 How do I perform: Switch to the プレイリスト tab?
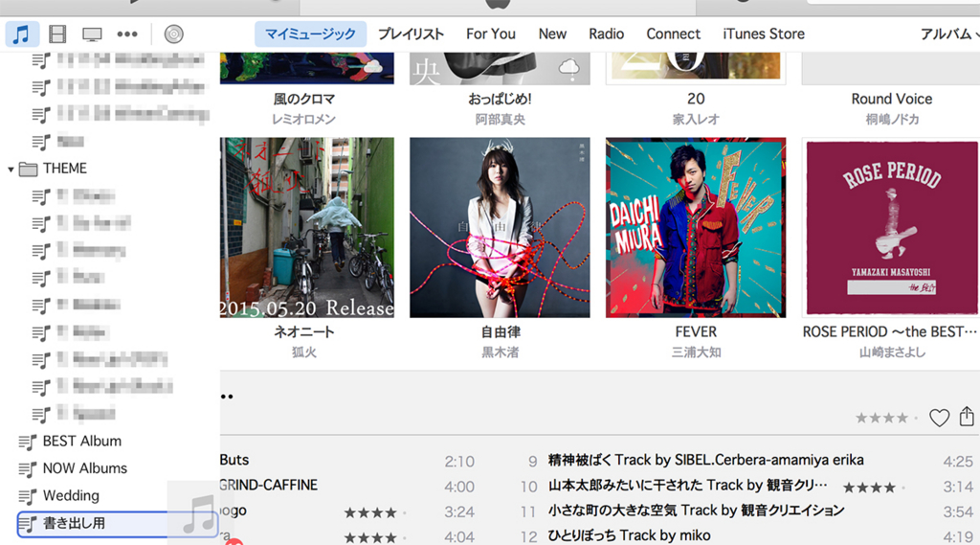pos(411,34)
